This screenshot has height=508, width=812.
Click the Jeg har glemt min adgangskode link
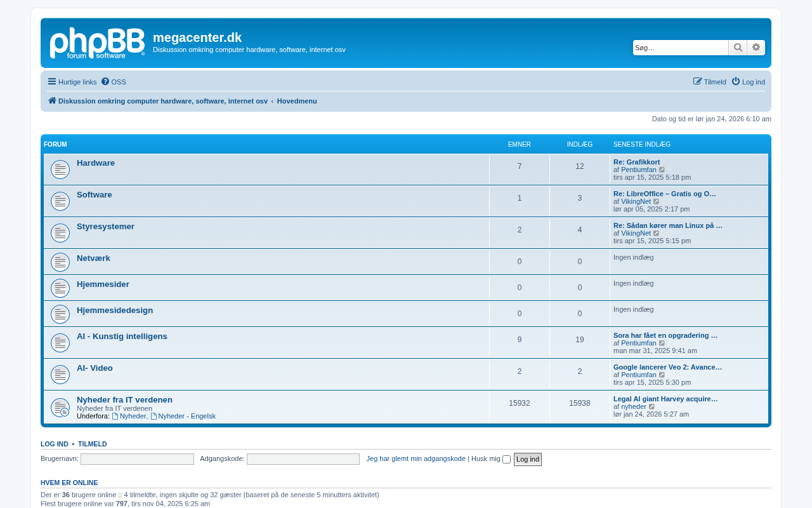pos(416,458)
